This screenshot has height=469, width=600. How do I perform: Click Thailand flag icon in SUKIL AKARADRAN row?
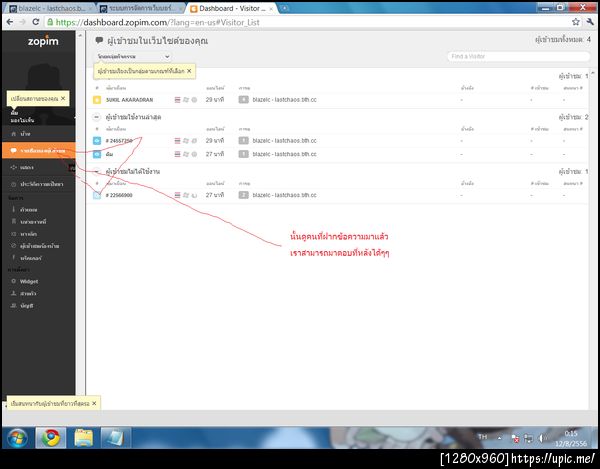177,100
